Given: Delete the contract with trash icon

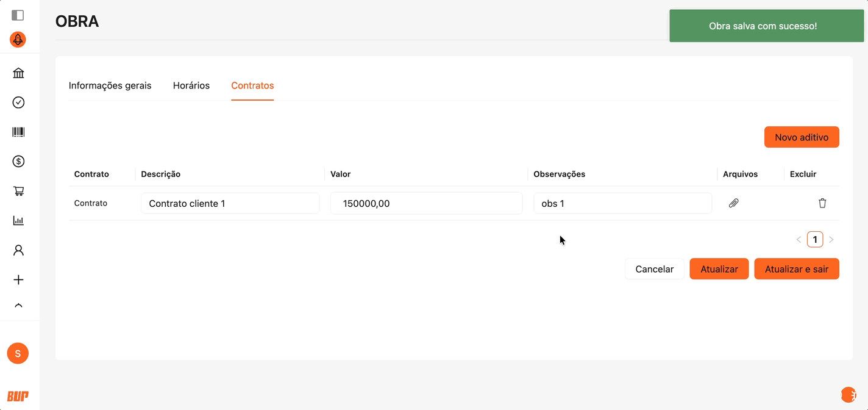Looking at the screenshot, I should click(822, 203).
